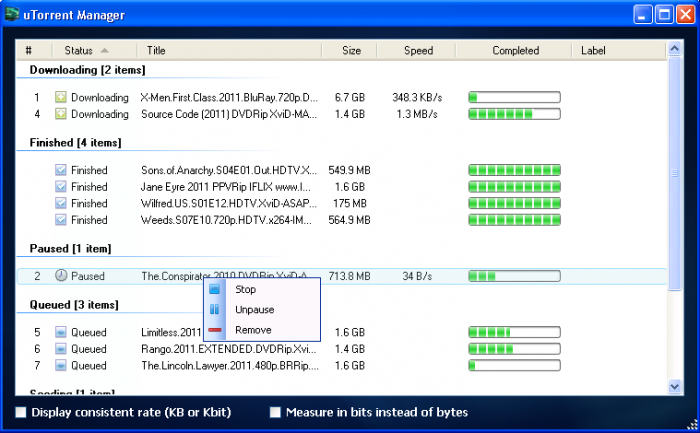The image size is (700, 433).
Task: Click the 6.7 GB size value
Action: coord(350,97)
